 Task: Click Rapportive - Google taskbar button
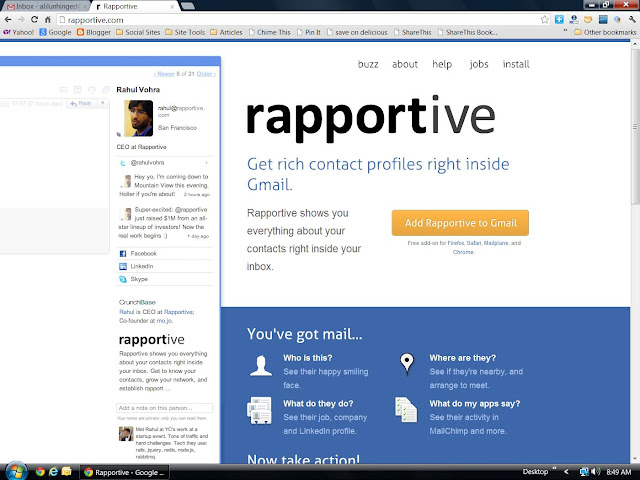(x=124, y=472)
